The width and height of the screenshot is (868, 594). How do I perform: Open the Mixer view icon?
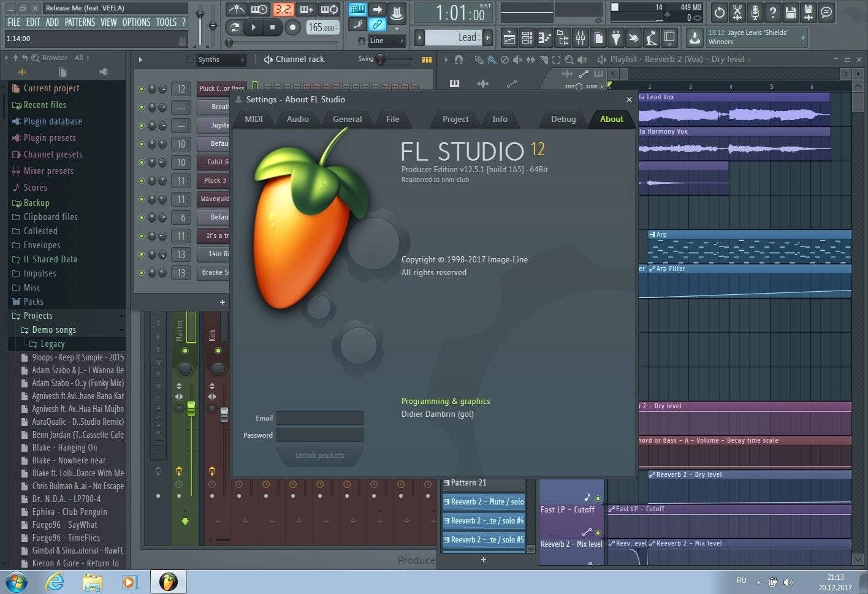(580, 38)
